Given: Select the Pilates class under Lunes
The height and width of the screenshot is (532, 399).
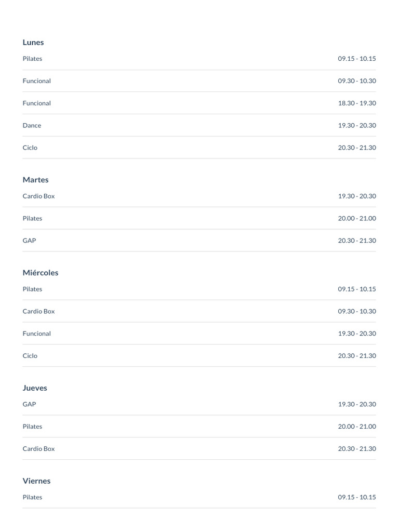Looking at the screenshot, I should [32, 59].
